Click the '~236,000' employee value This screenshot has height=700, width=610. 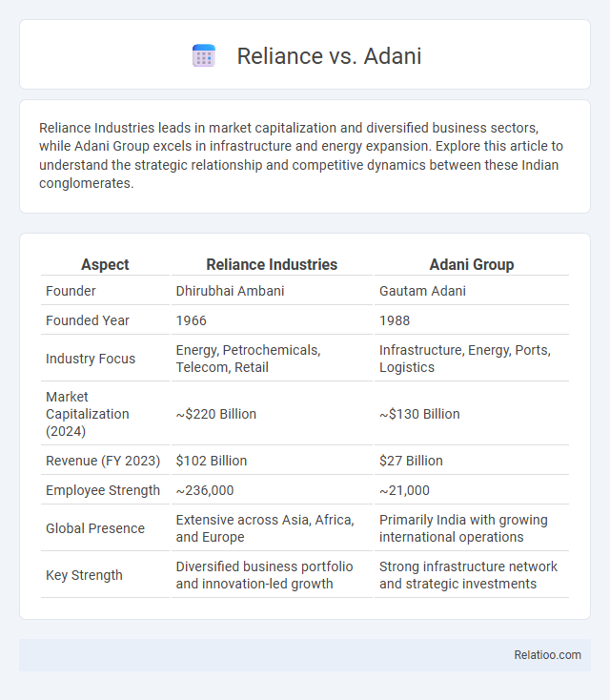(205, 490)
